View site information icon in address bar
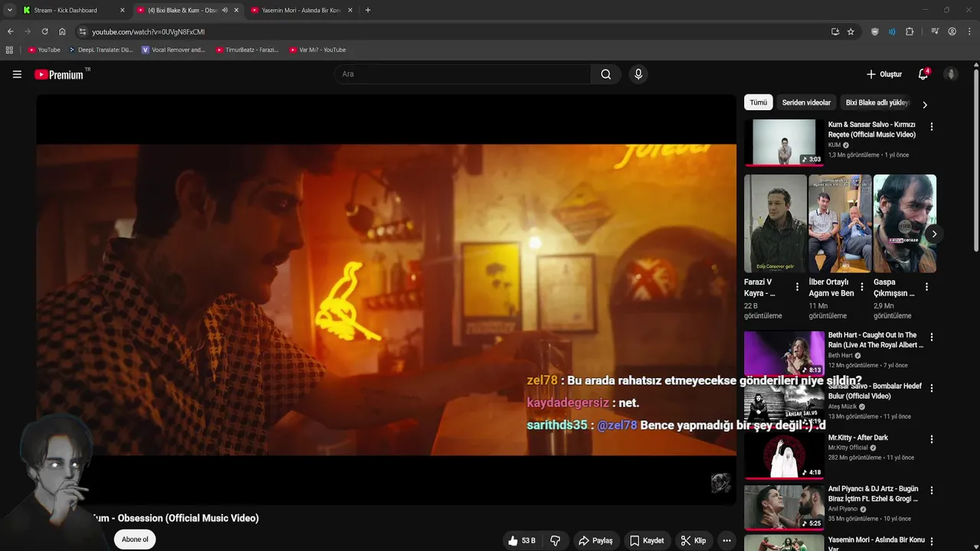This screenshot has height=551, width=980. 83,31
